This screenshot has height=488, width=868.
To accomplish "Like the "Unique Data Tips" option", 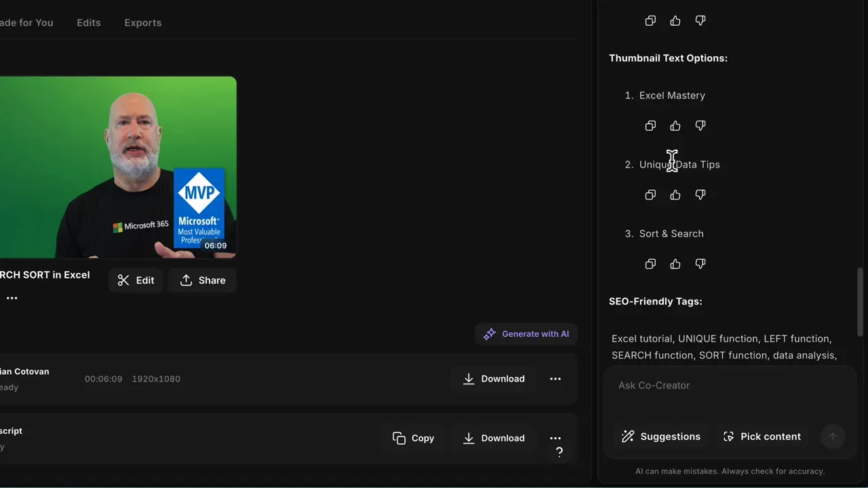I will coord(675,195).
